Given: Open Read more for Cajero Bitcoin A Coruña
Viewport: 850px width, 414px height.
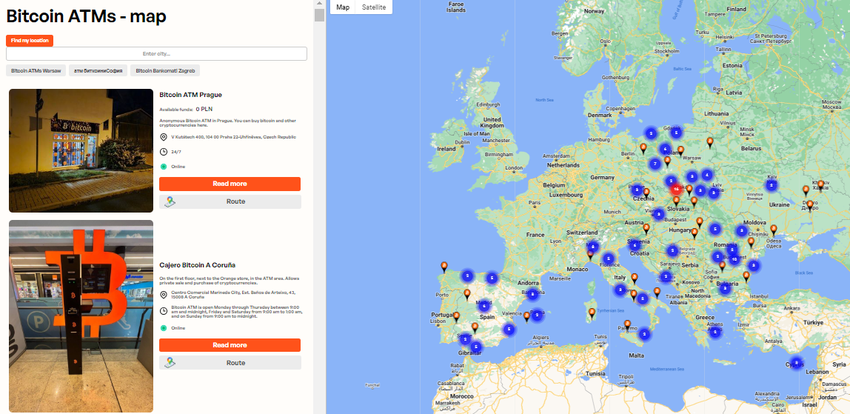Looking at the screenshot, I should [230, 345].
